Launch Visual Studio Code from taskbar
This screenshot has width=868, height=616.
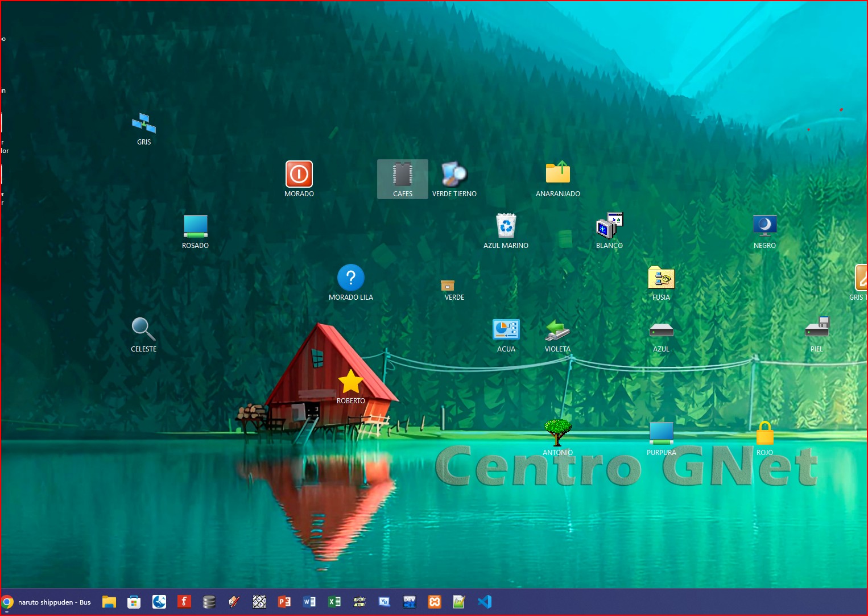(485, 602)
